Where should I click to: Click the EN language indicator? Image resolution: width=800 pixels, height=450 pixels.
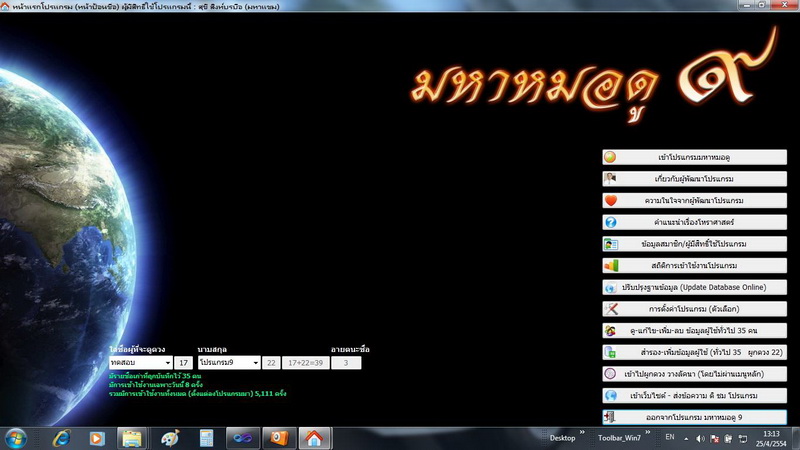pos(670,437)
